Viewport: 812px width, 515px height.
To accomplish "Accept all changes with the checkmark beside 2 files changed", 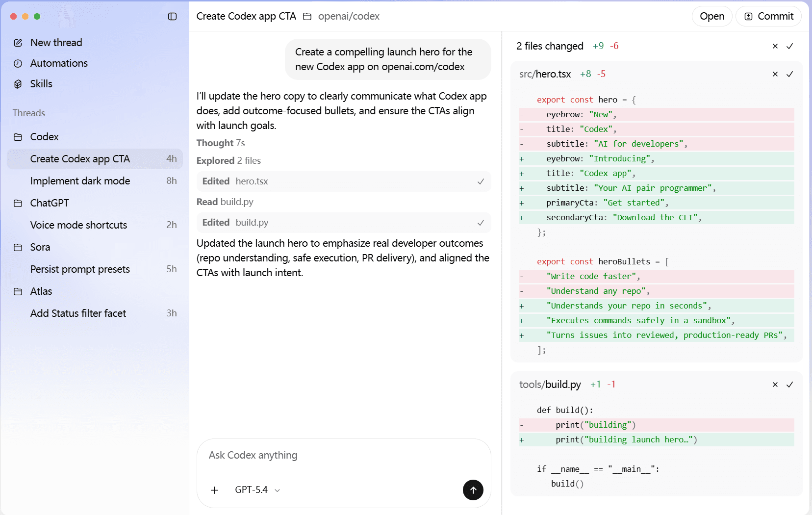I will (x=790, y=46).
